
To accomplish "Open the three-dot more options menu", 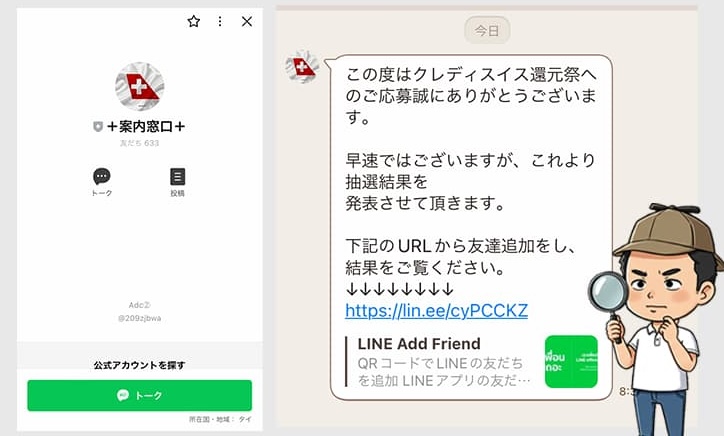I will point(220,21).
